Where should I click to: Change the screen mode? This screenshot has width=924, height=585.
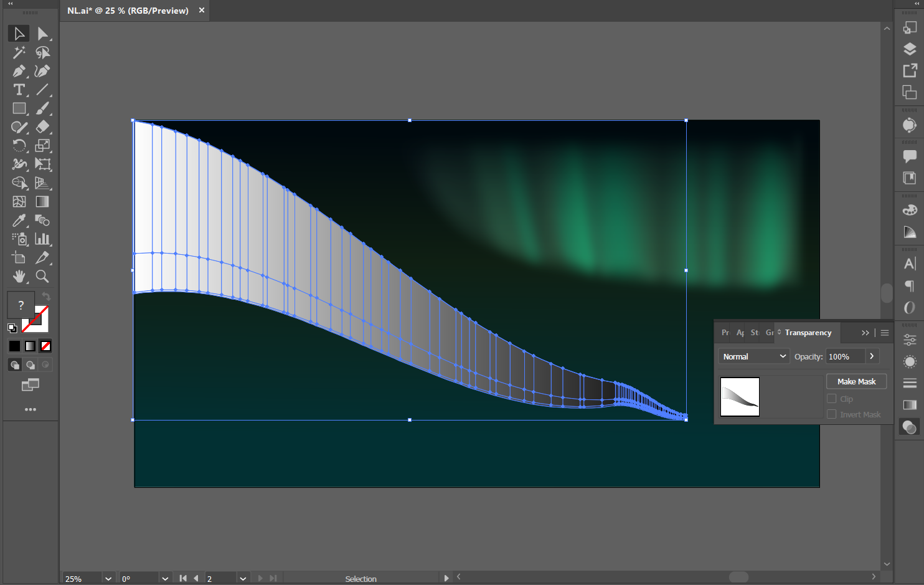(30, 385)
